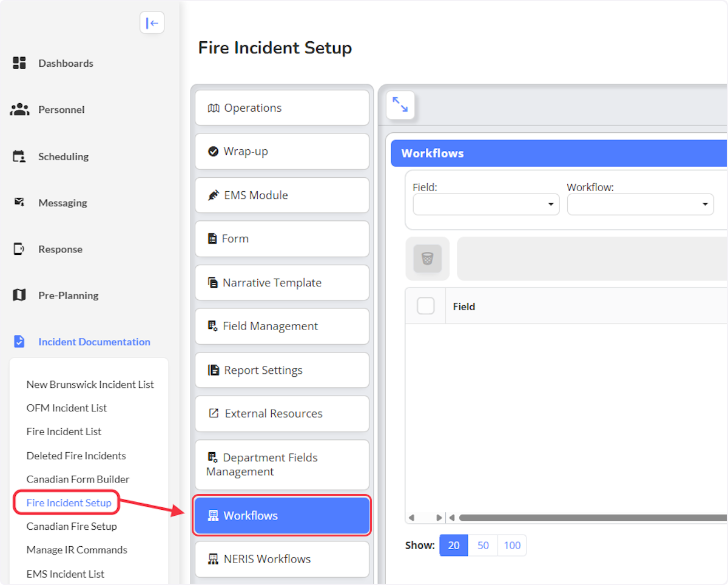Click the horizontal scrollbar thumb

pyautogui.click(x=593, y=518)
